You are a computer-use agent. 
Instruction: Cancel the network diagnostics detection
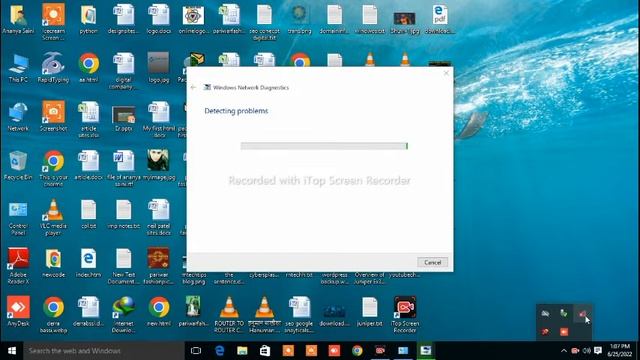tap(432, 262)
